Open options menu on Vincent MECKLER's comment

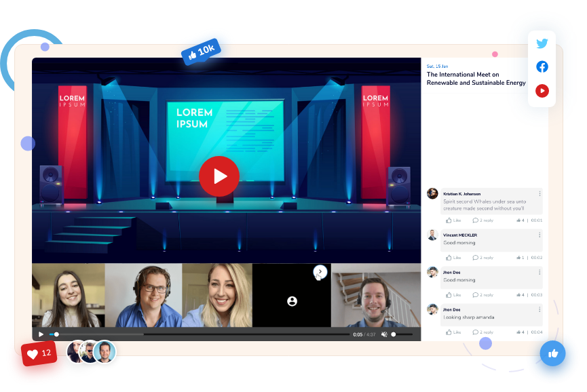coord(540,235)
